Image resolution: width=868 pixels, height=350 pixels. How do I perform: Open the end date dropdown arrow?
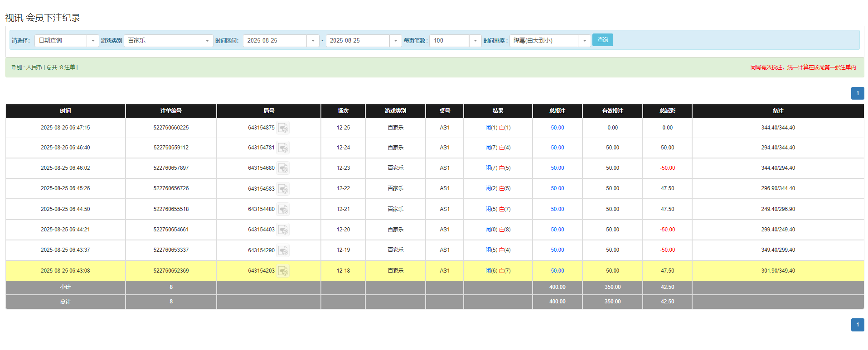click(395, 41)
